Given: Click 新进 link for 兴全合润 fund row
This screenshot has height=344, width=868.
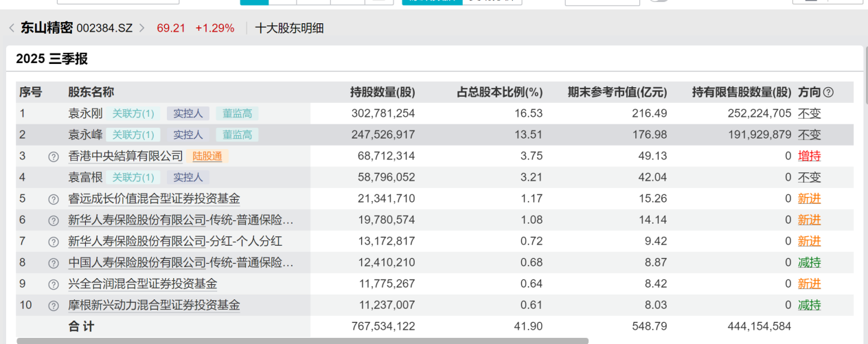Looking at the screenshot, I should [x=809, y=284].
